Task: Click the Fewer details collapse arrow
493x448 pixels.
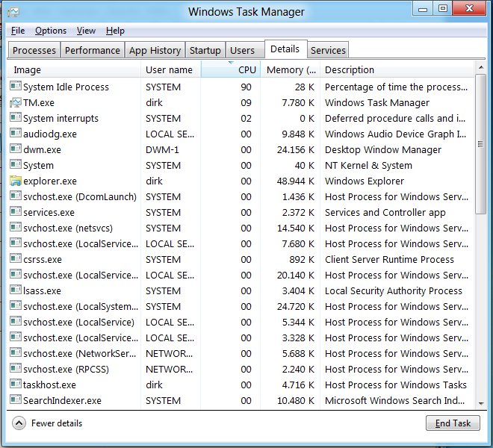Action: (x=19, y=423)
